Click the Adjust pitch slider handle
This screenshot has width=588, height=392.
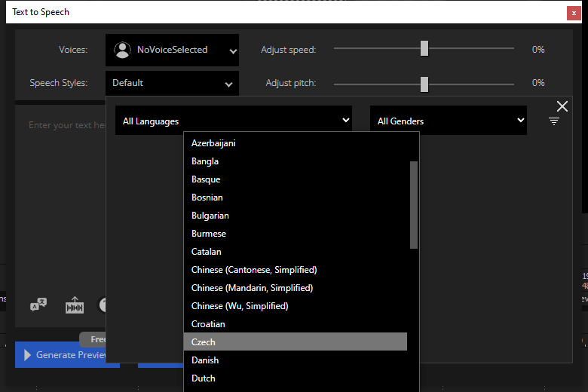click(424, 84)
